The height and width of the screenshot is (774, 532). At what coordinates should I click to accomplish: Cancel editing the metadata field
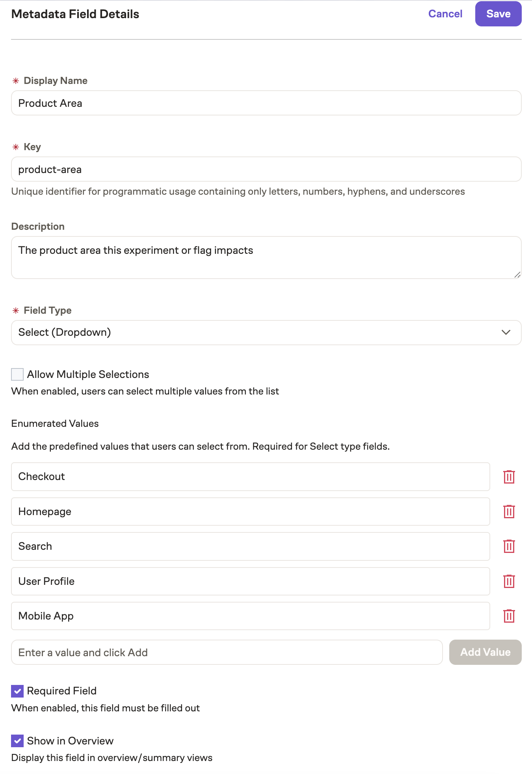click(x=445, y=13)
